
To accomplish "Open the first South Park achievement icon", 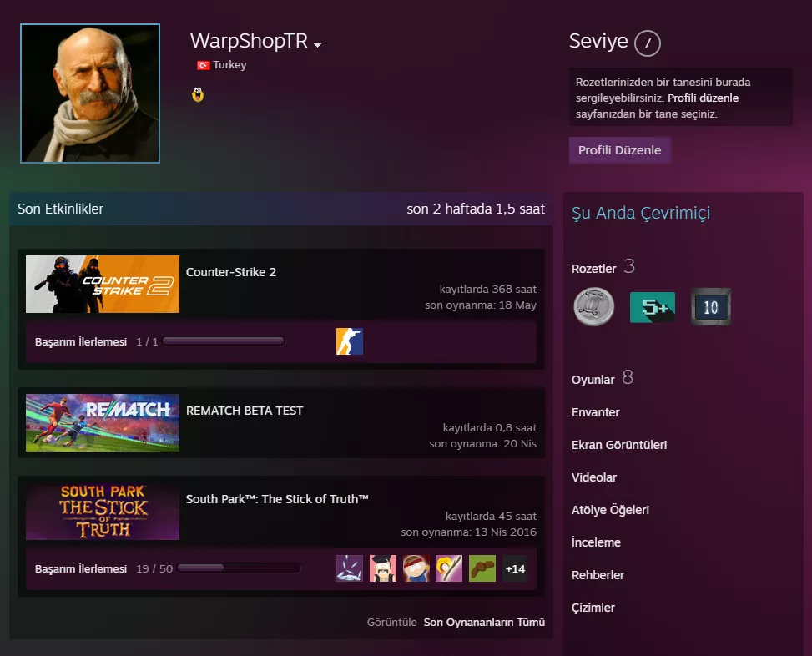I will pos(349,568).
